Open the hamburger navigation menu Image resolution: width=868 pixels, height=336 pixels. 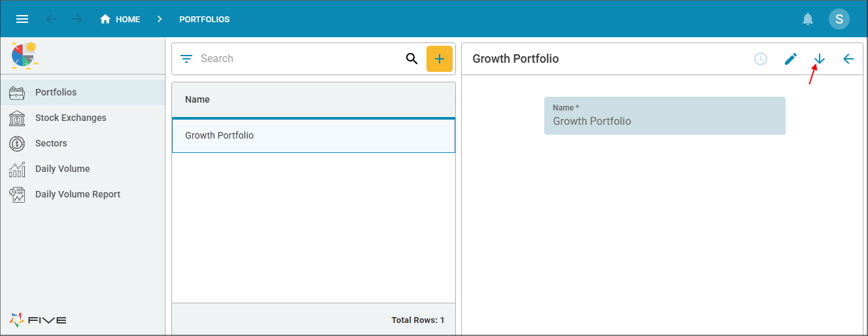pyautogui.click(x=22, y=19)
